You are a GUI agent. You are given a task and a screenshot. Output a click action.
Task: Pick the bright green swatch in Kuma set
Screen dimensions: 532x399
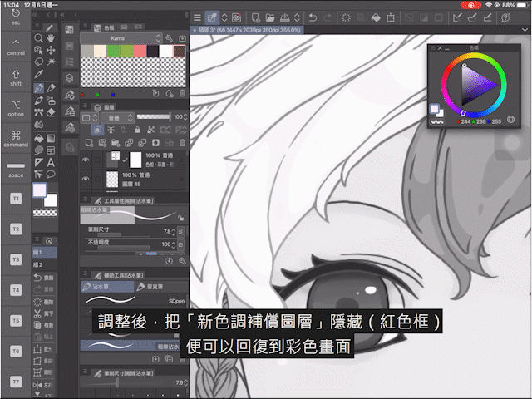(113, 51)
